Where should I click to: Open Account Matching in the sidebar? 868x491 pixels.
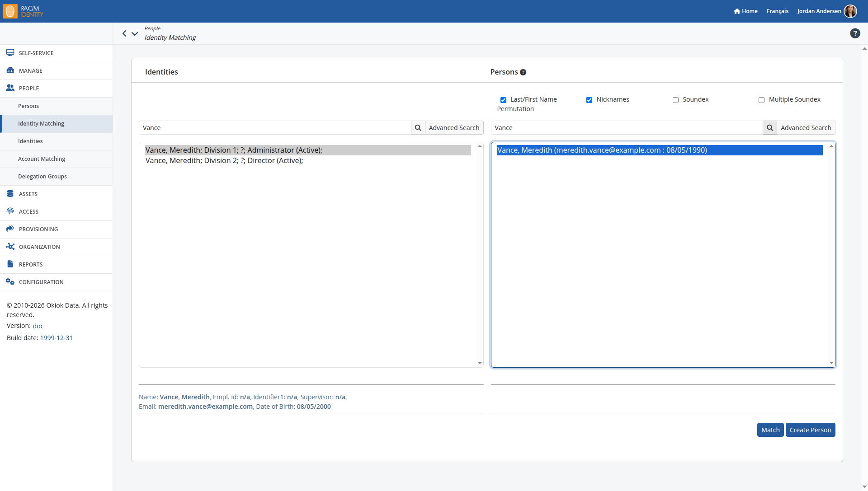pyautogui.click(x=57, y=159)
